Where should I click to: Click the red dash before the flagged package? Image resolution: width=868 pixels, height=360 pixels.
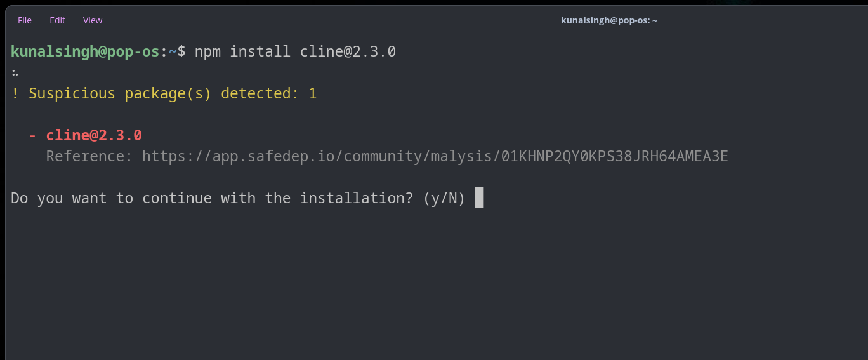pyautogui.click(x=32, y=135)
